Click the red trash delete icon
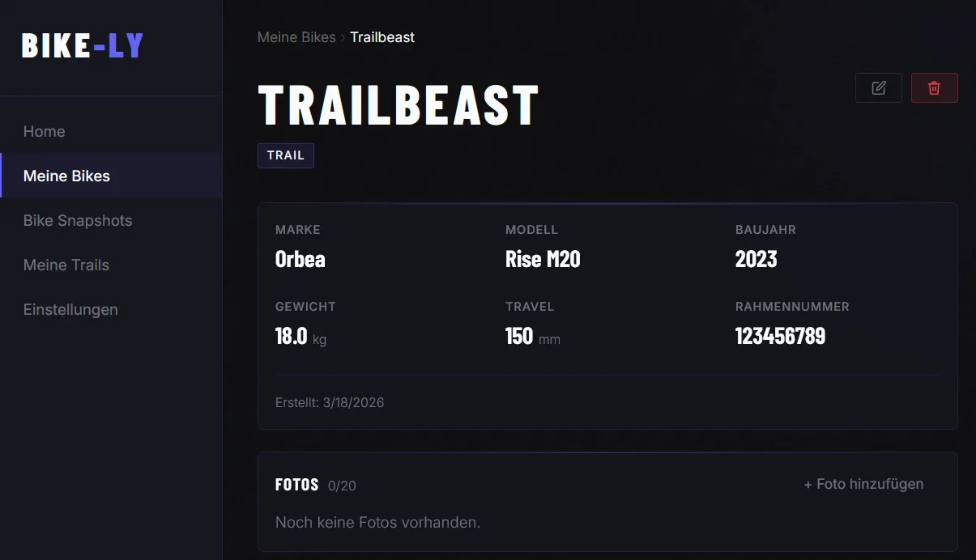This screenshot has width=976, height=560. [x=934, y=88]
